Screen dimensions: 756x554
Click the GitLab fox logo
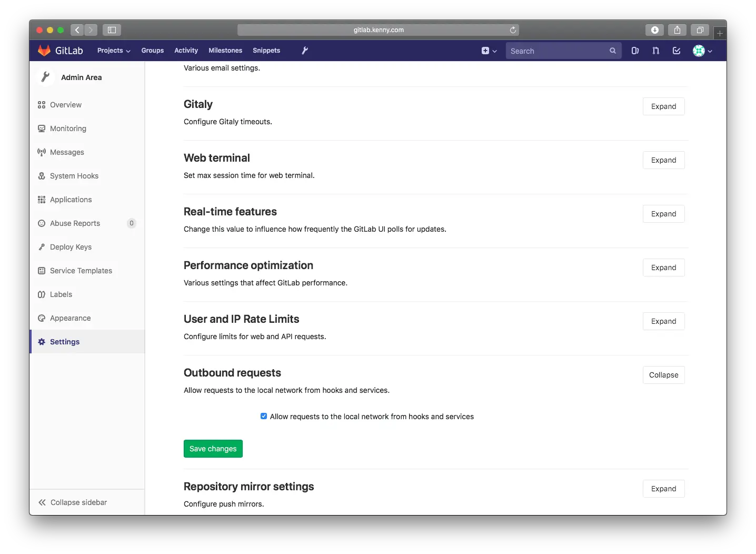pos(44,51)
